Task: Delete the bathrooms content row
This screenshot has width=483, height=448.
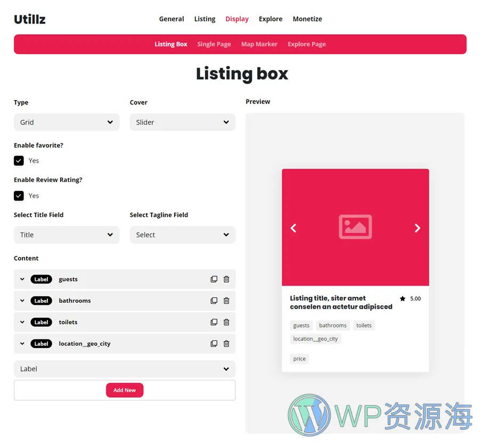Action: 226,301
